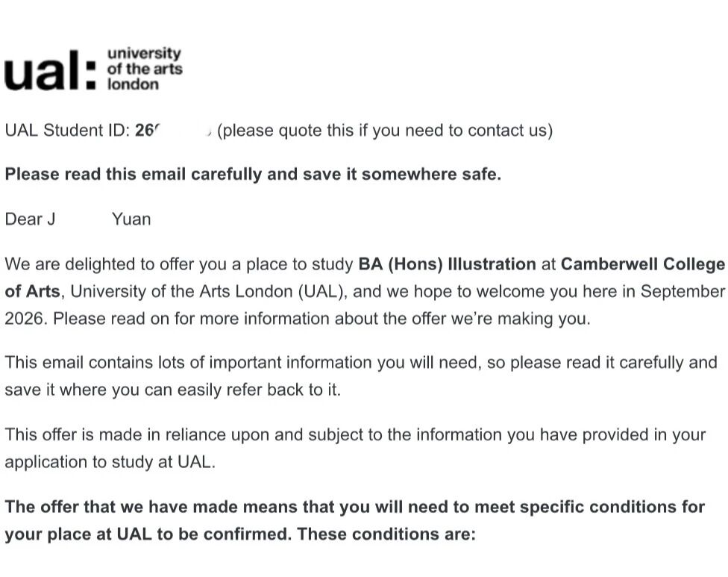Click the bold "Camberwell College" text

(x=642, y=264)
